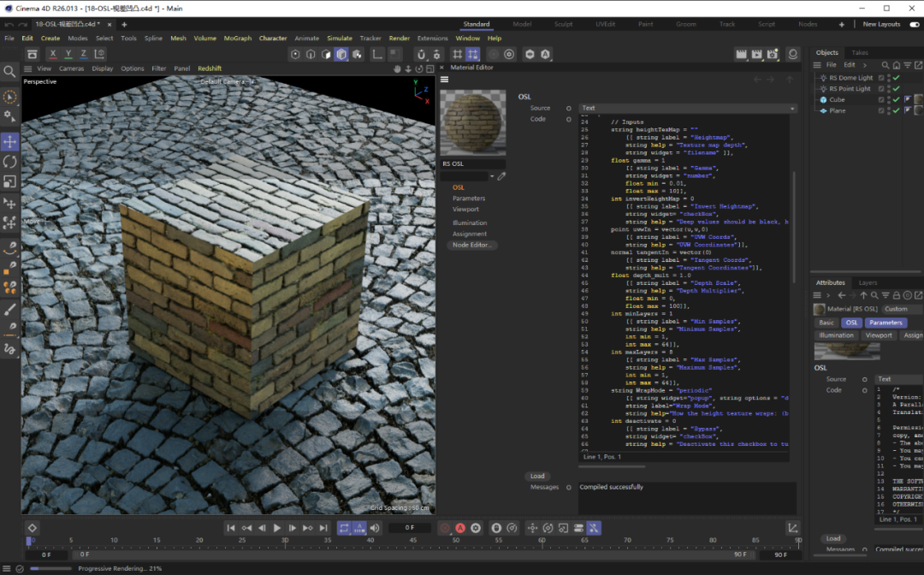Select the Scale tool in the left toolbar
This screenshot has width=924, height=575.
click(x=11, y=181)
